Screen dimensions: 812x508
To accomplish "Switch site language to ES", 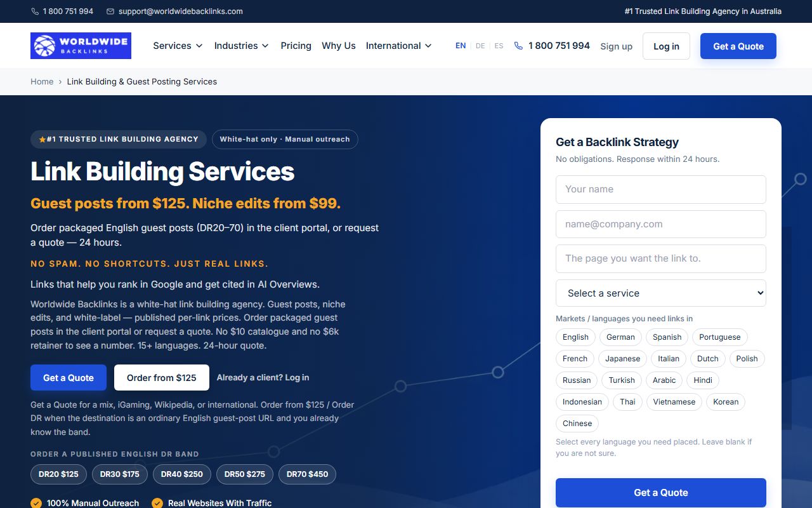I will 499,46.
